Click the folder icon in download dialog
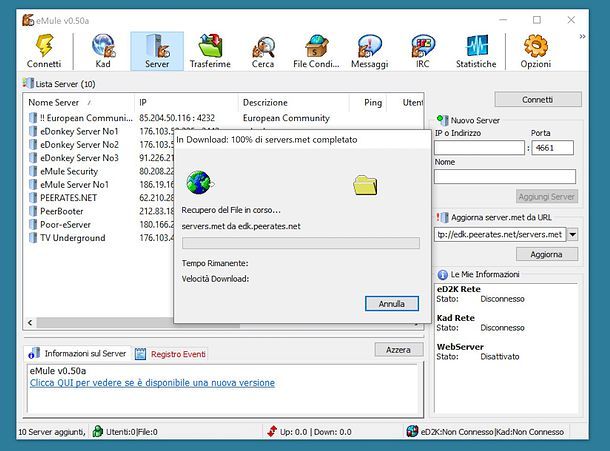The width and height of the screenshot is (610, 451). point(365,185)
